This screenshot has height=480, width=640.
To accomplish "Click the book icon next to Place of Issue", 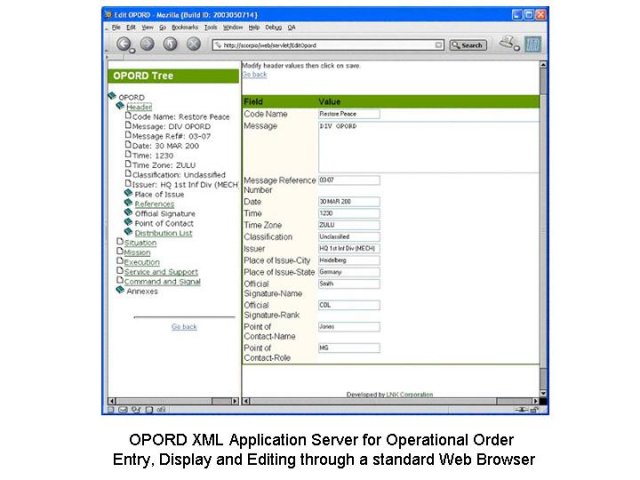I will [128, 194].
